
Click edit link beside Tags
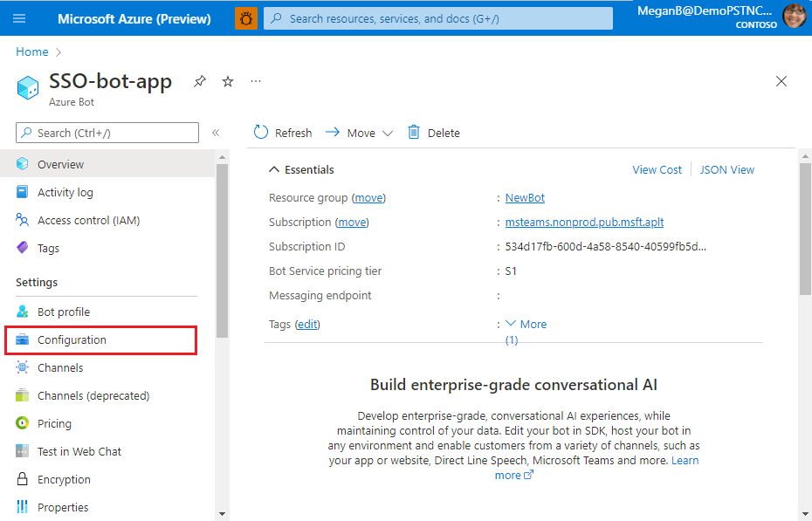[x=307, y=324]
